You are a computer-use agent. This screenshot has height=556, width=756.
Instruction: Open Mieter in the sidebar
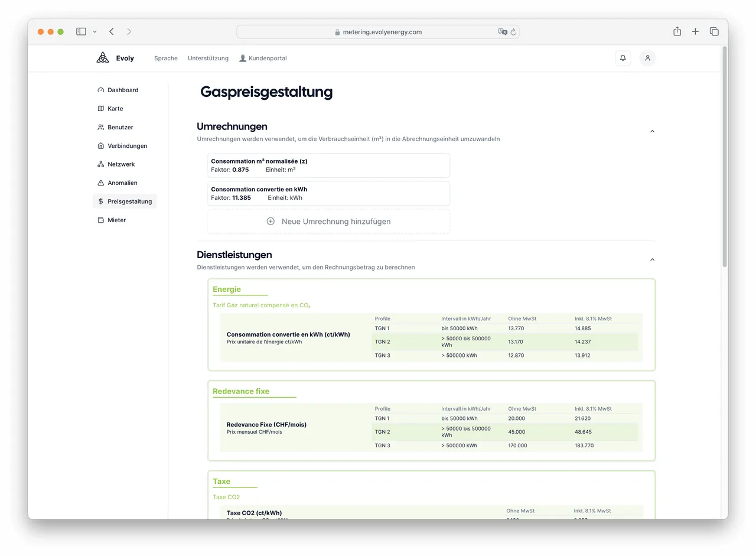124,220
